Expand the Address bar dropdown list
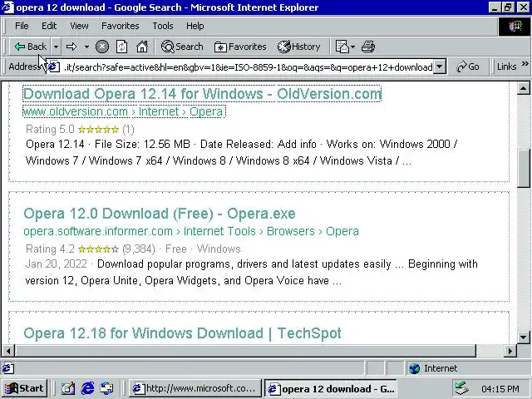The image size is (532, 399). click(440, 66)
